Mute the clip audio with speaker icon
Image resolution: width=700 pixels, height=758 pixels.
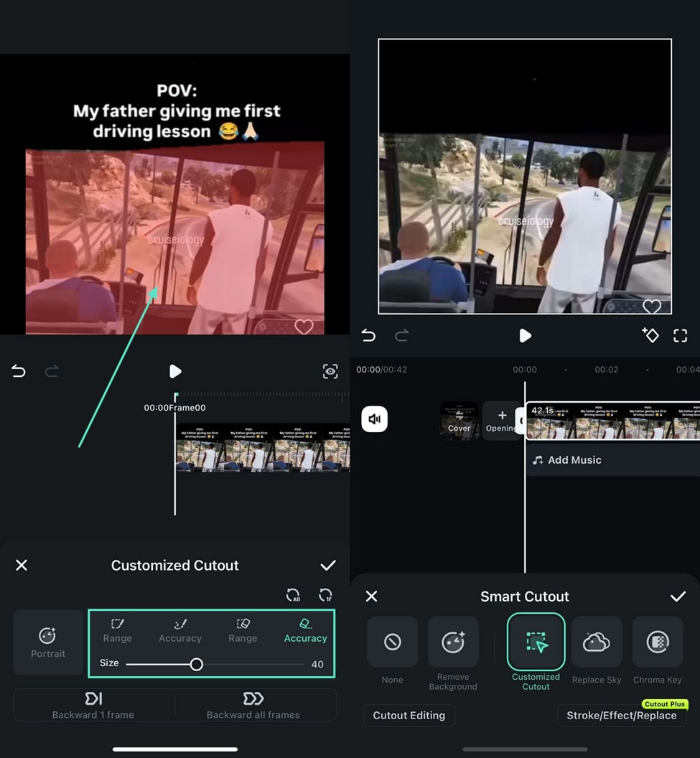(x=374, y=418)
